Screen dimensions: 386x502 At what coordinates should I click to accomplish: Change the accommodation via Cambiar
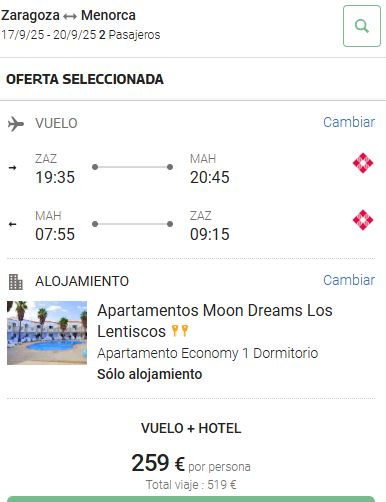point(349,280)
